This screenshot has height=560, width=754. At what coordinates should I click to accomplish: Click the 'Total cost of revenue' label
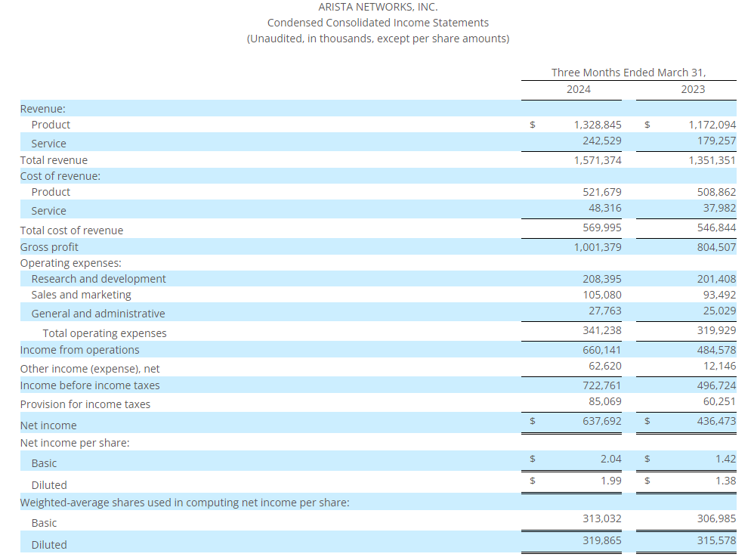click(72, 230)
